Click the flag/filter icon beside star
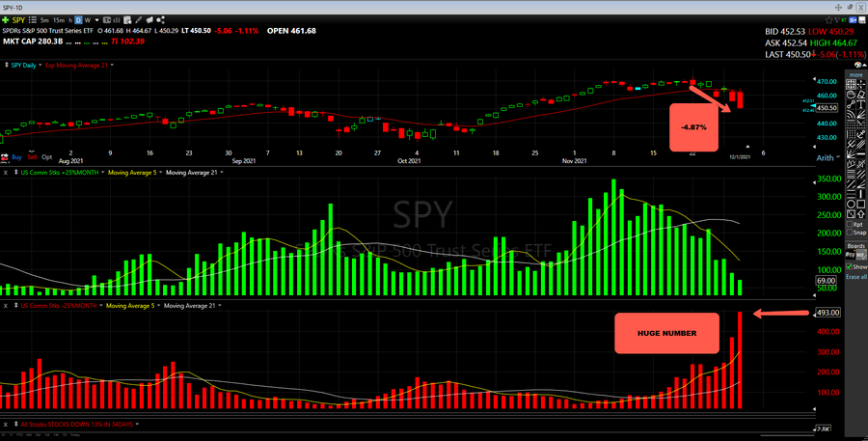This screenshot has width=868, height=441. (837, 20)
